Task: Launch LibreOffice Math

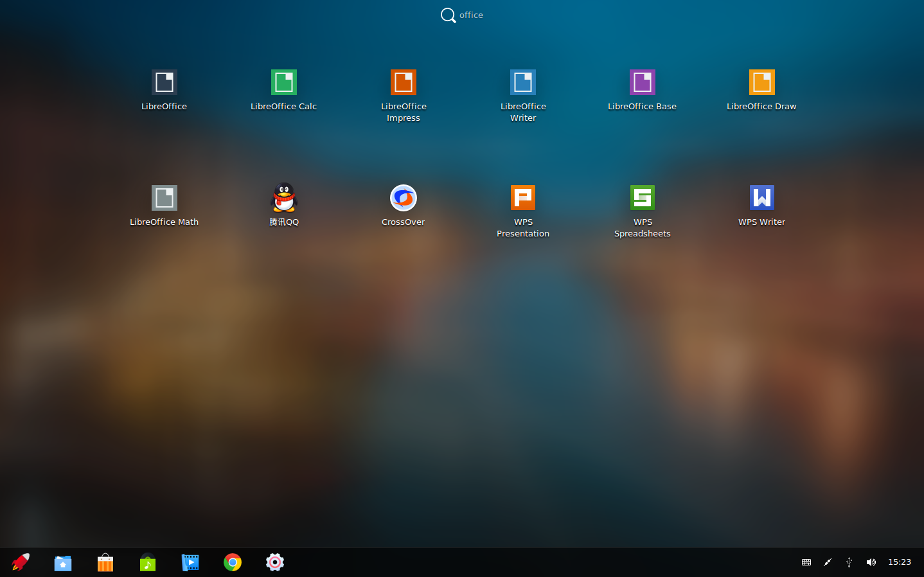Action: pyautogui.click(x=164, y=198)
